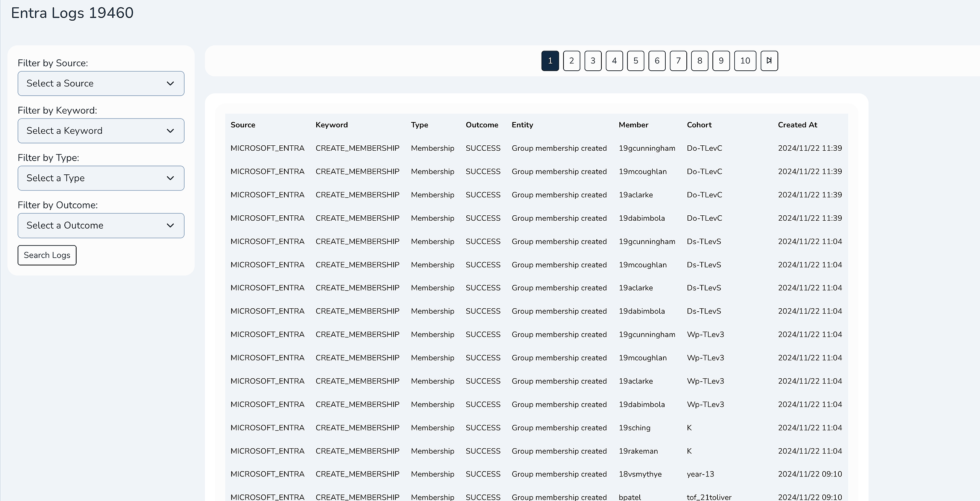
Task: Go to page 9
Action: [721, 61]
